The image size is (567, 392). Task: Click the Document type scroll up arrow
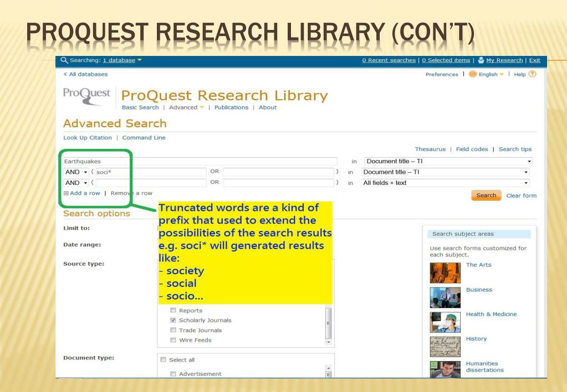[x=328, y=368]
